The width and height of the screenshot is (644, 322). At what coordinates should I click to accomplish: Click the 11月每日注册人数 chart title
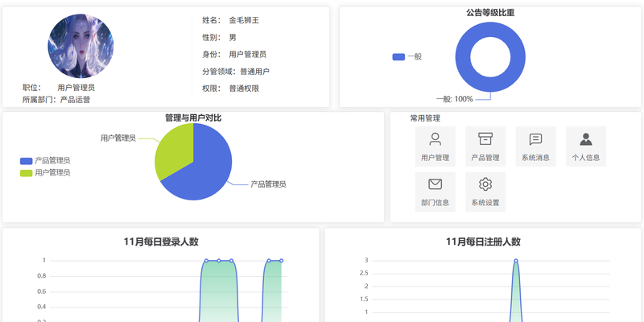(x=483, y=242)
